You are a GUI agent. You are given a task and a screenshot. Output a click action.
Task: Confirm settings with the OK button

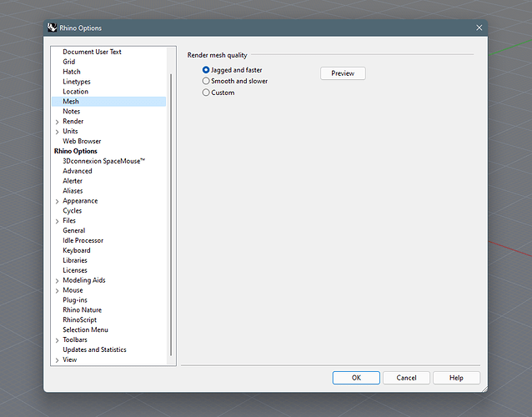pyautogui.click(x=356, y=378)
